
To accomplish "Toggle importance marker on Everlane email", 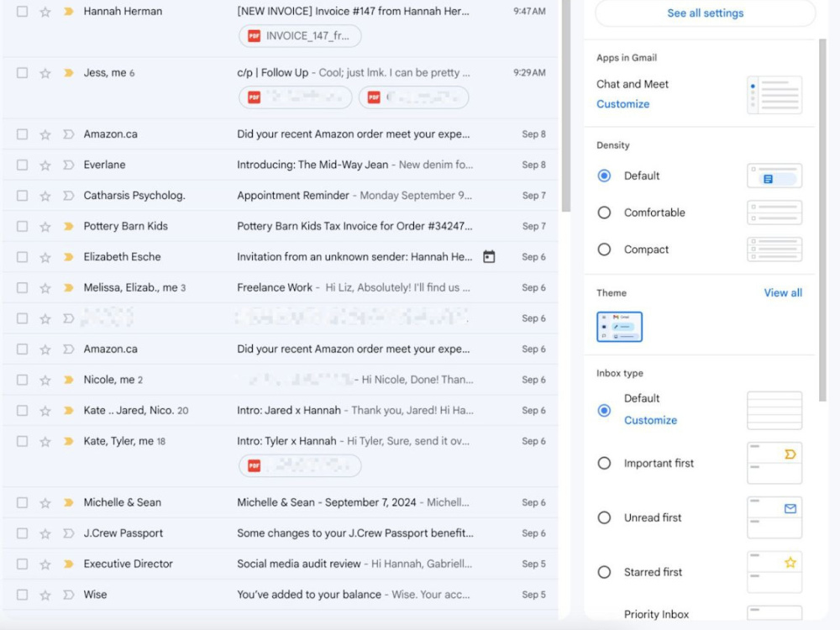I will click(x=68, y=165).
